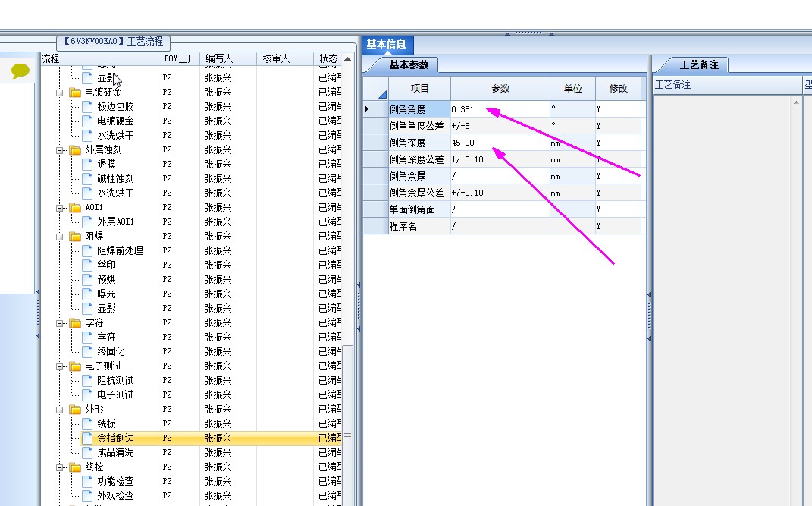Edit the 倒角深度 value 45.00
The height and width of the screenshot is (506, 812).
(500, 143)
